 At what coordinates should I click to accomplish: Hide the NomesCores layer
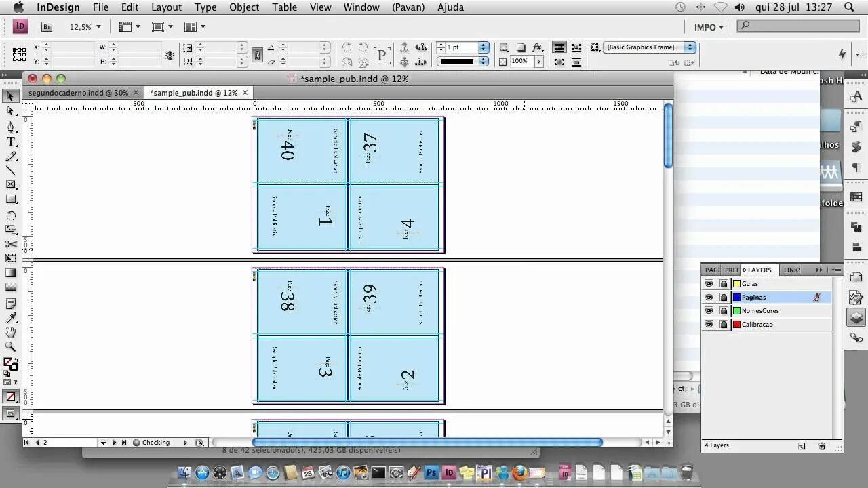[709, 311]
